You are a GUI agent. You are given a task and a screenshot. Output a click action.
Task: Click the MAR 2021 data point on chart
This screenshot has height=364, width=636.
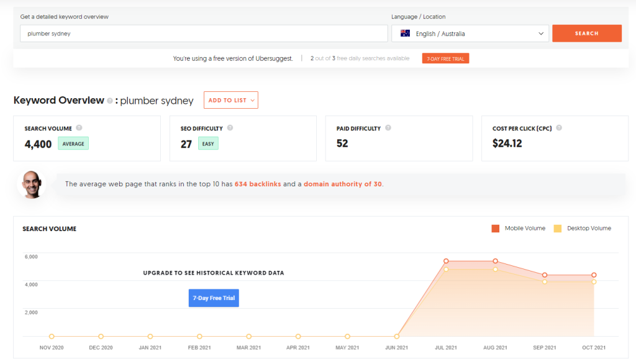click(248, 337)
